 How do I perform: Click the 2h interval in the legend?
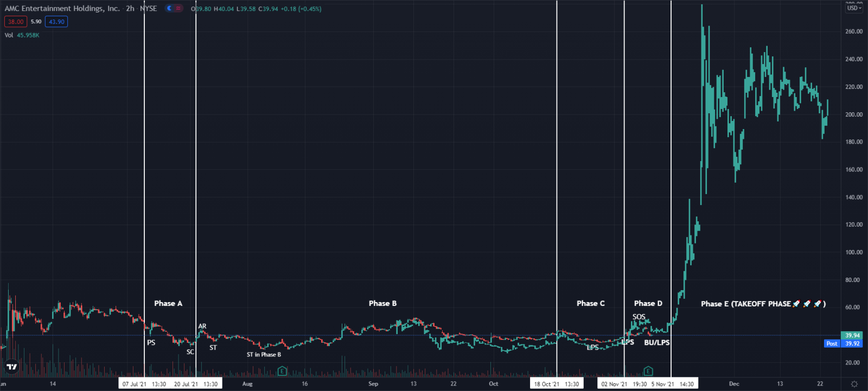click(130, 8)
